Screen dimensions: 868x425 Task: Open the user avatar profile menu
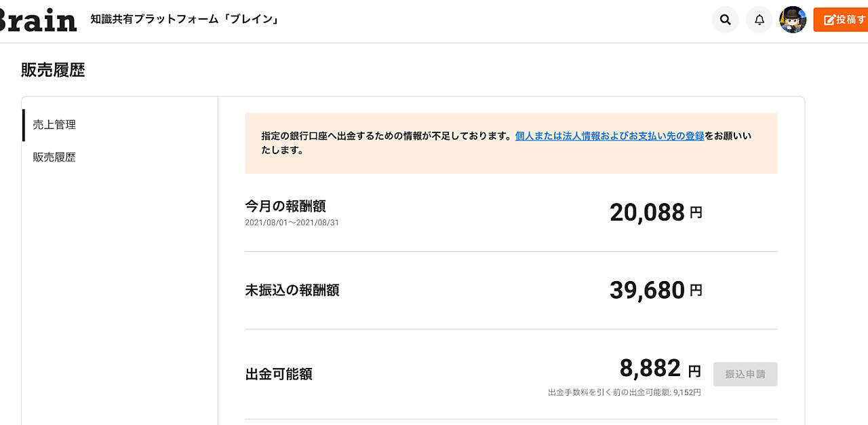click(x=793, y=20)
